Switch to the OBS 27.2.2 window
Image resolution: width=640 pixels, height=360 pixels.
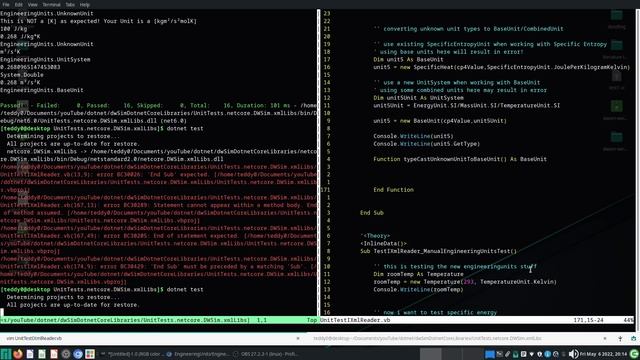coord(266,354)
